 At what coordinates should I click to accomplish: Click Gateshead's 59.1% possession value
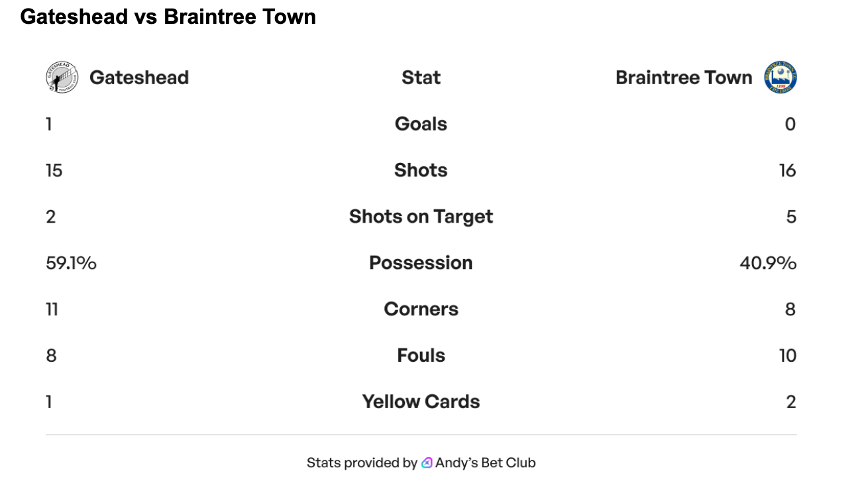[71, 263]
